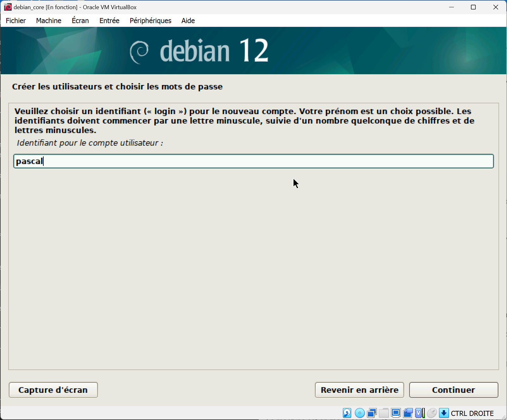
Task: Minimize the VirtualBox window
Action: coord(452,7)
